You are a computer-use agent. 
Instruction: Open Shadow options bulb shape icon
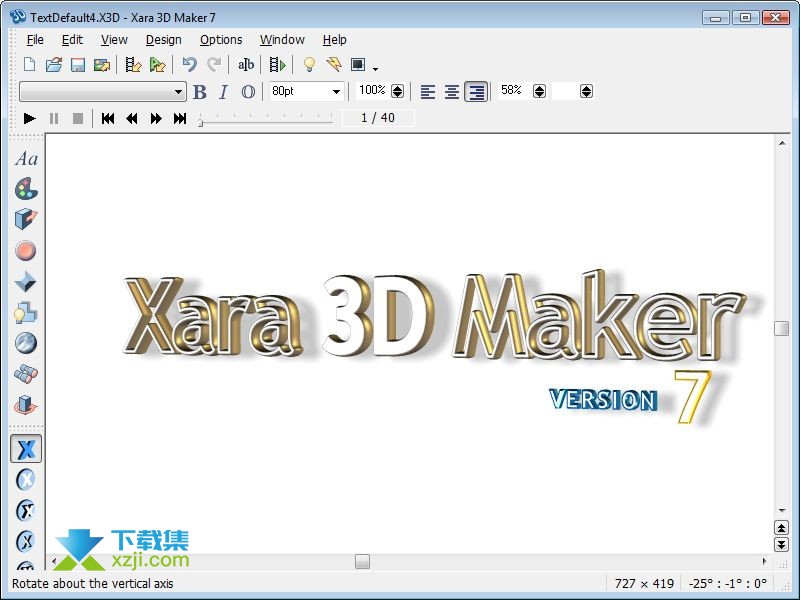pos(26,312)
